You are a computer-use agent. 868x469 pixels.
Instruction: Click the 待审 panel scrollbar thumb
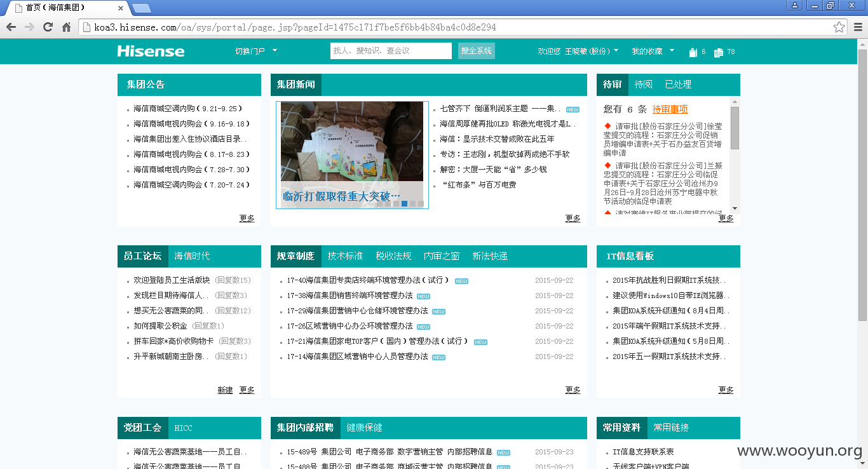coord(735,128)
